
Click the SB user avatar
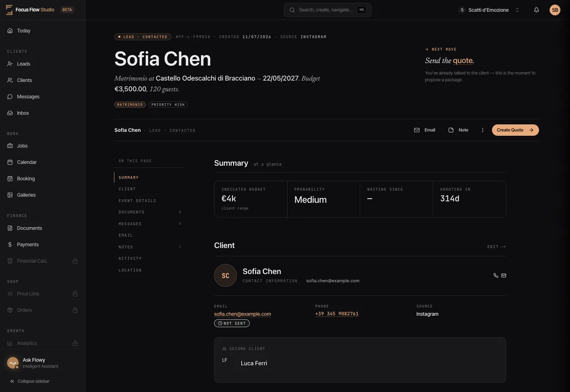555,10
